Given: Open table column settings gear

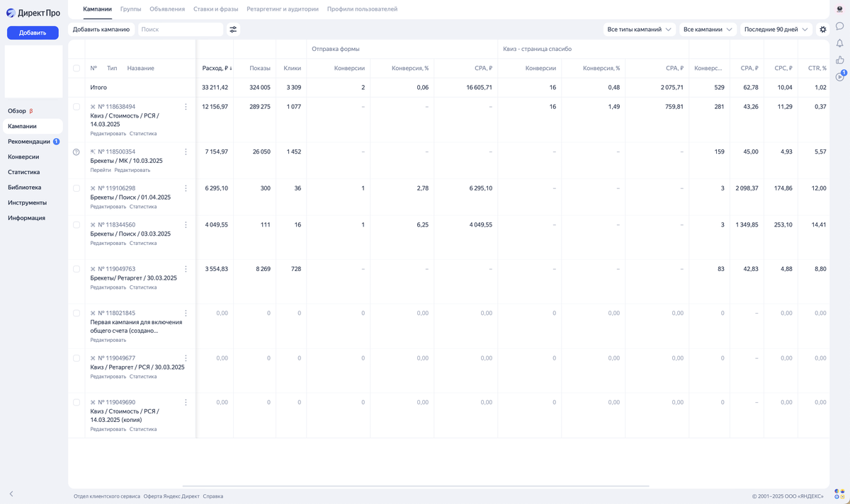Looking at the screenshot, I should coord(823,30).
